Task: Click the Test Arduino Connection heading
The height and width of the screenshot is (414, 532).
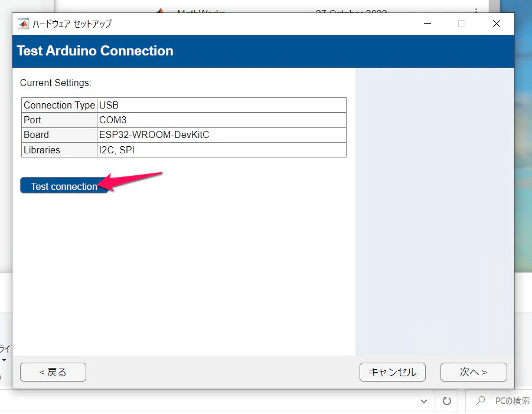Action: click(95, 51)
